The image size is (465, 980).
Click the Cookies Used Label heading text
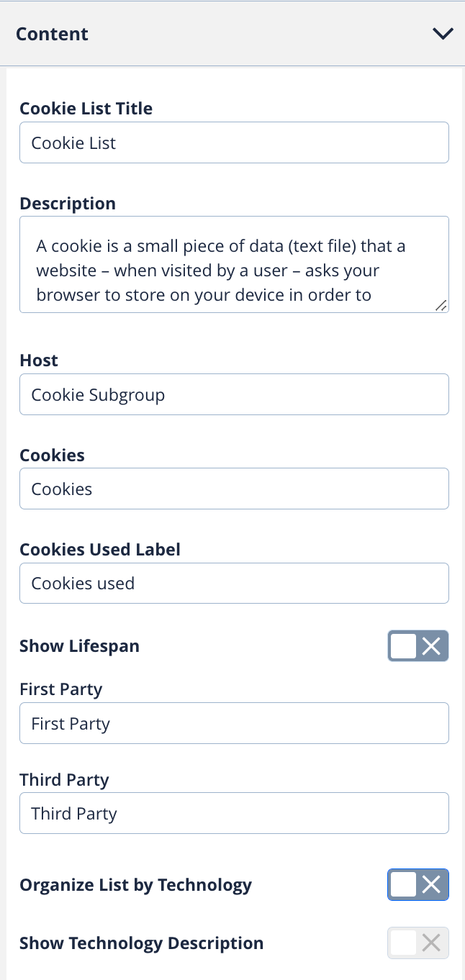100,550
